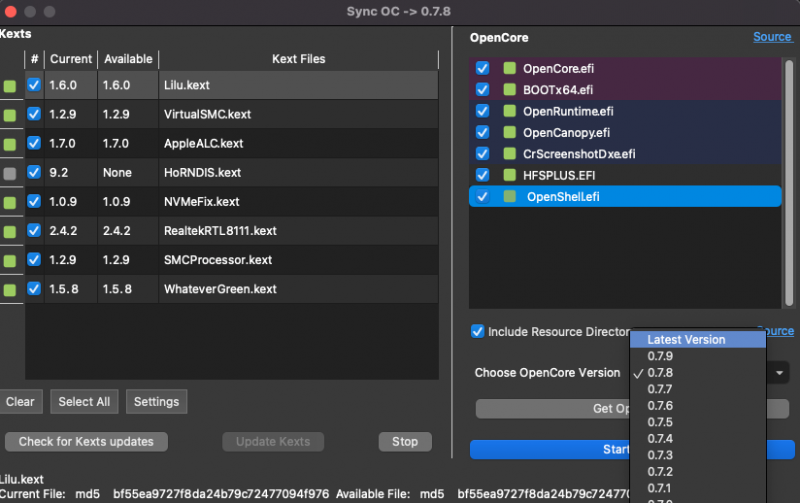Click green status indicator next to BOOTx64.efi
The height and width of the screenshot is (503, 800).
point(509,90)
